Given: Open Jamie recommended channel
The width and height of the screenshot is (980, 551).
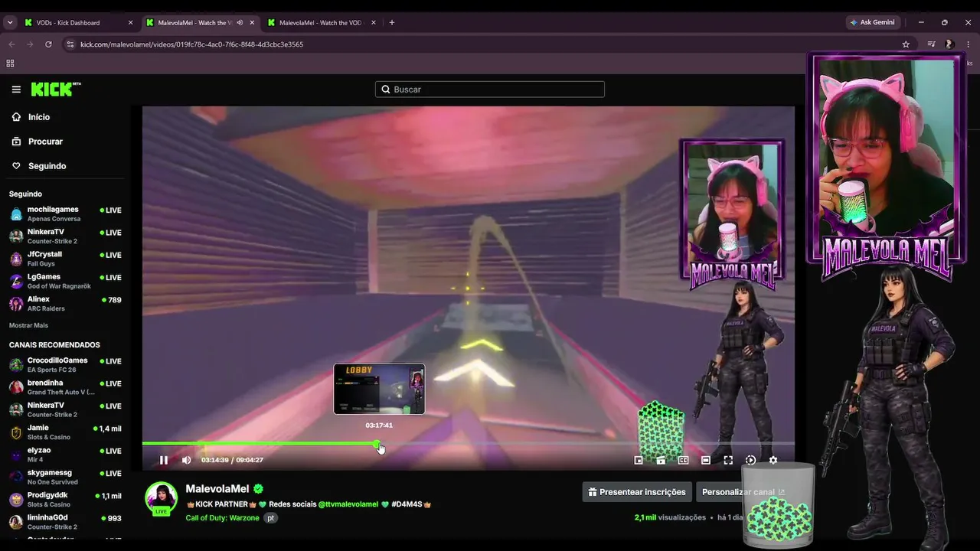Looking at the screenshot, I should click(65, 432).
